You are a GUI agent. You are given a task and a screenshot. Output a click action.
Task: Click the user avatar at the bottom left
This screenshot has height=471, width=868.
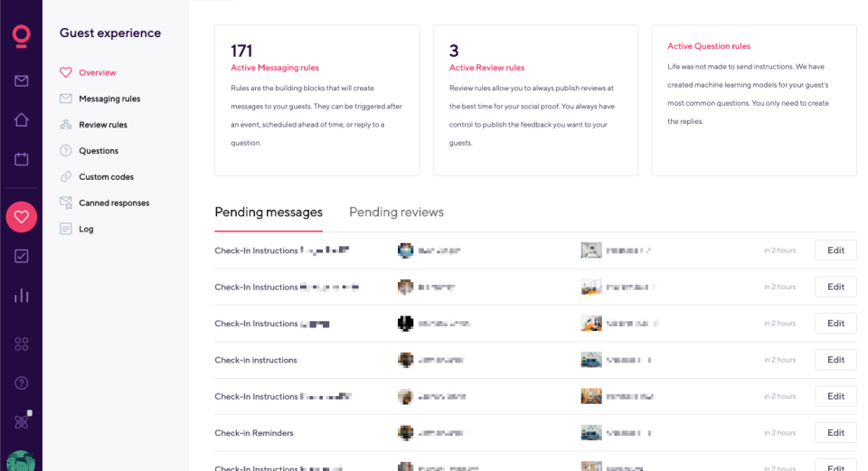click(20, 459)
